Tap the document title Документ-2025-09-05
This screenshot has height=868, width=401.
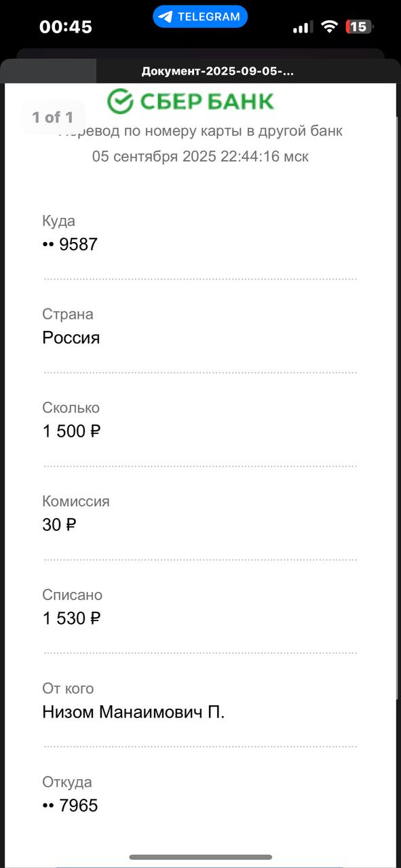pos(218,71)
